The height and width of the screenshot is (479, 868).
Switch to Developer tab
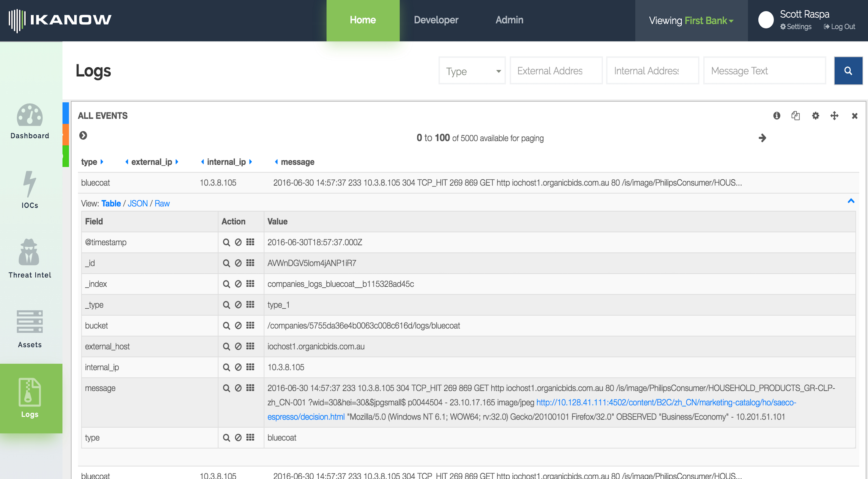[x=436, y=20]
